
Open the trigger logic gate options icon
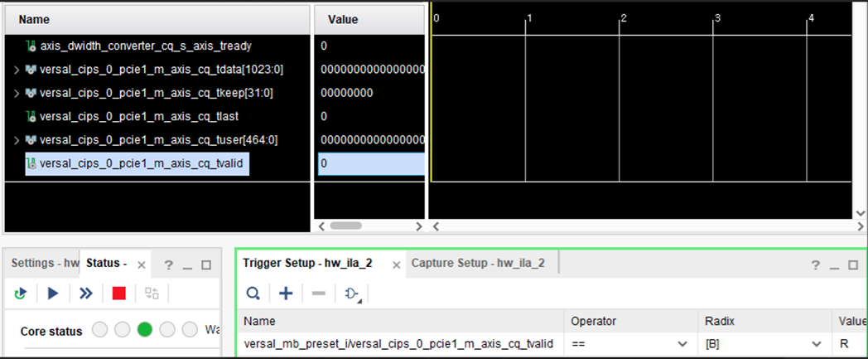tap(352, 293)
